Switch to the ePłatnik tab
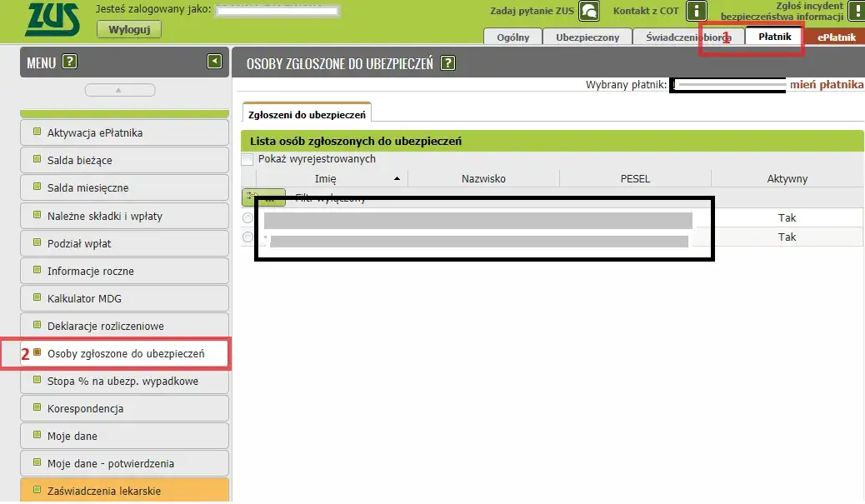 pos(837,37)
